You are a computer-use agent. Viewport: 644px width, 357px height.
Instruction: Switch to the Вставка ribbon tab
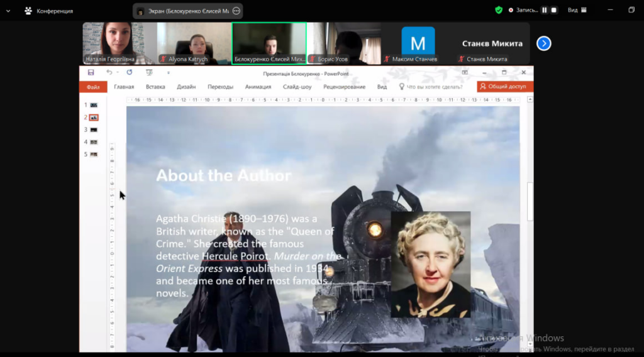click(155, 87)
